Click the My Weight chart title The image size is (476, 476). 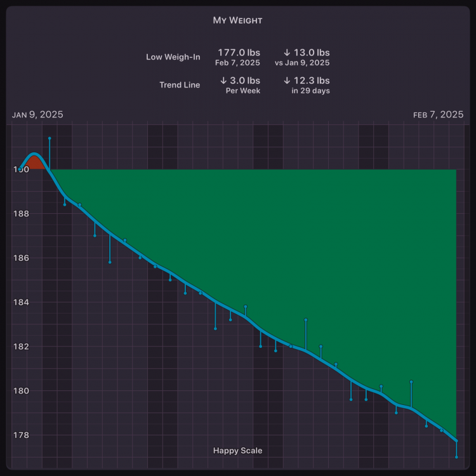click(237, 20)
